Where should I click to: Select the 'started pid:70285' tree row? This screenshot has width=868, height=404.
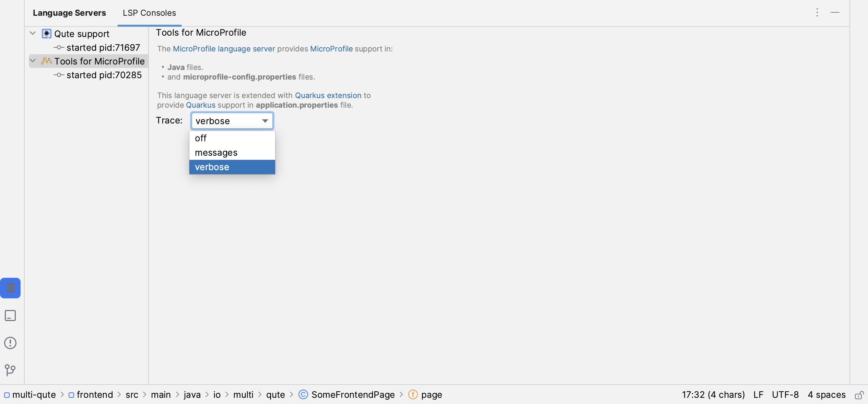[x=104, y=75]
